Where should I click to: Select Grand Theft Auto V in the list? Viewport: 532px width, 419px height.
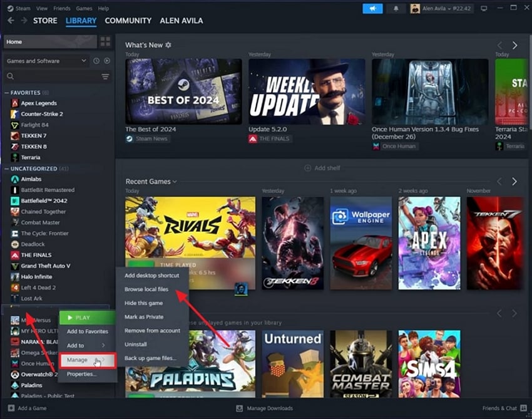coord(46,266)
